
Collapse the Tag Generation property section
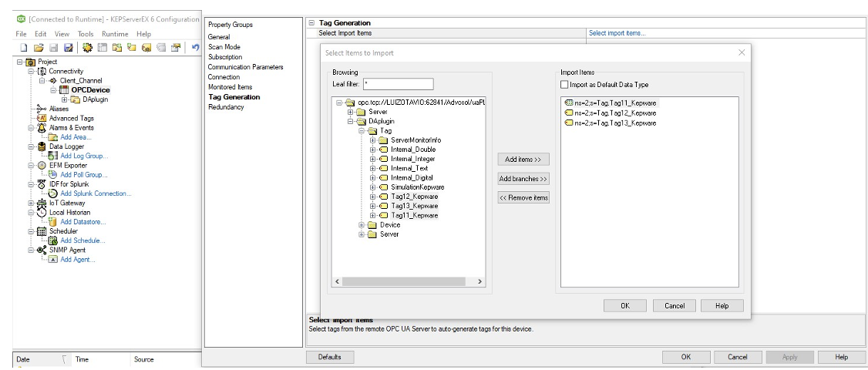click(311, 23)
